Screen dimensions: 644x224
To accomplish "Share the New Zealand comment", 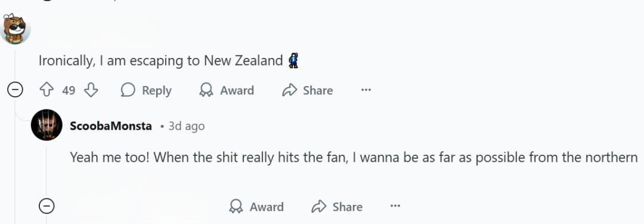I will (307, 90).
